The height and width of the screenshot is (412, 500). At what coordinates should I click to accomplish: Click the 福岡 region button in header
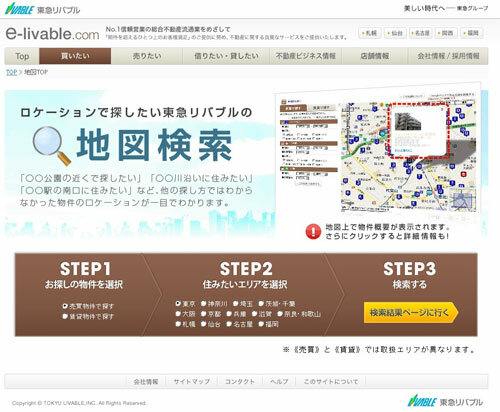point(471,33)
